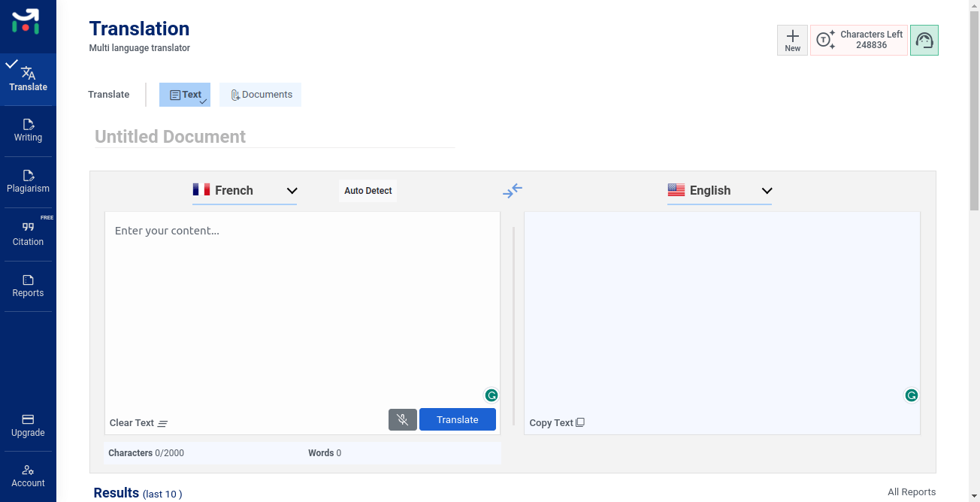Switch to the Documents translation tab

(260, 94)
